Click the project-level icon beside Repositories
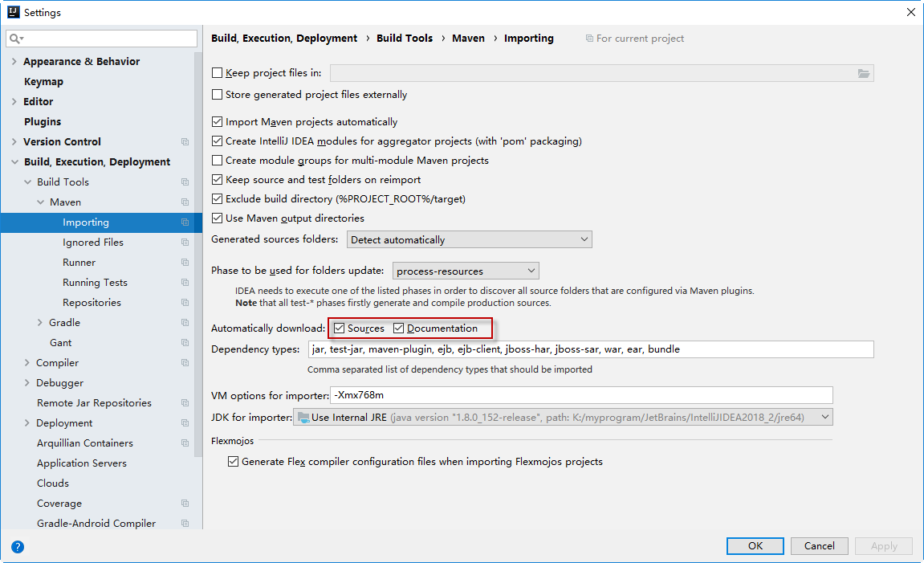This screenshot has height=563, width=924. click(185, 303)
